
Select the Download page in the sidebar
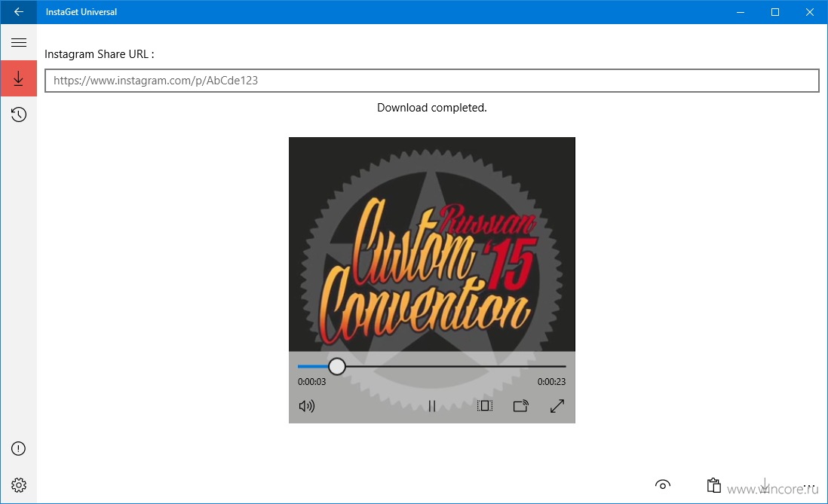point(19,78)
